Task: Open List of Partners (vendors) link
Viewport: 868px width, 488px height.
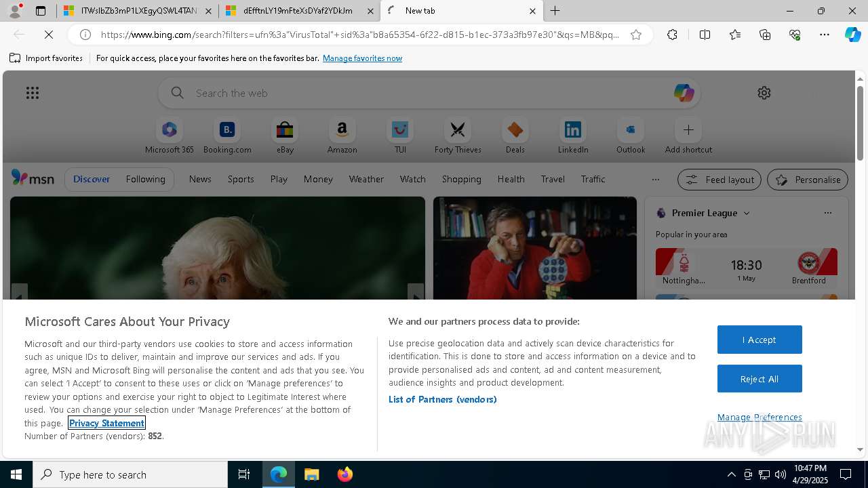Action: tap(443, 399)
